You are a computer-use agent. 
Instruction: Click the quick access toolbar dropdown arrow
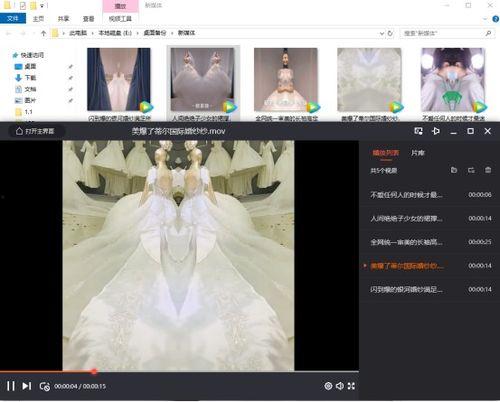tap(42, 6)
